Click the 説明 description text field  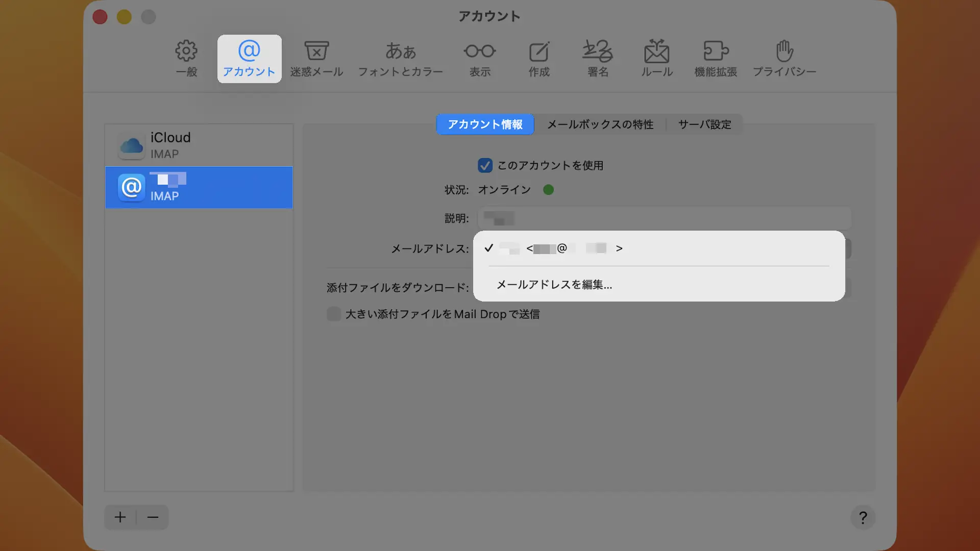(664, 218)
